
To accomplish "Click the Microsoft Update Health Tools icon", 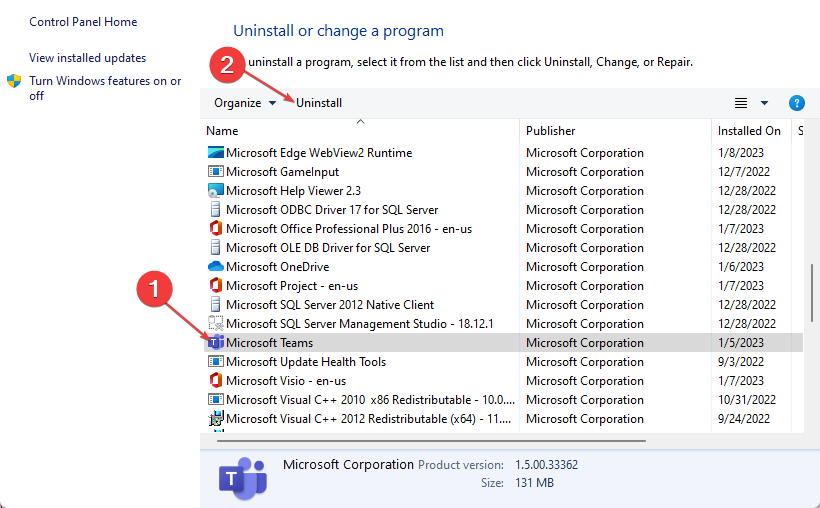I will point(215,362).
